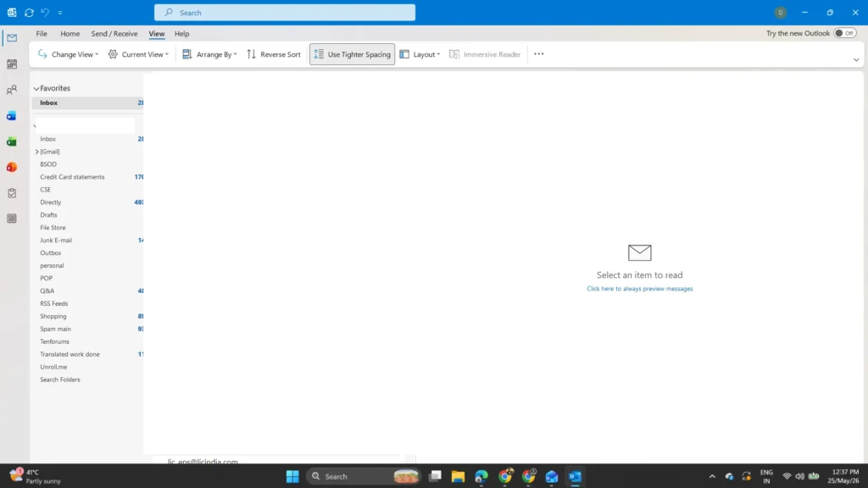Click the Outlook logo in title bar
This screenshot has height=488, width=868.
pos(12,12)
